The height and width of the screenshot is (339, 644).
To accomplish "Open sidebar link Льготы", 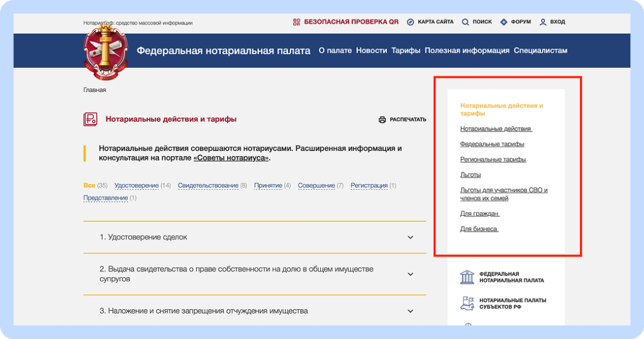I will tap(470, 175).
